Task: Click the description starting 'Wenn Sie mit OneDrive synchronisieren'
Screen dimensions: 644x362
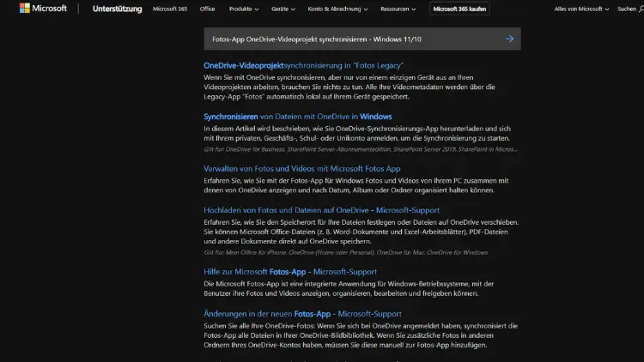Action: click(349, 87)
